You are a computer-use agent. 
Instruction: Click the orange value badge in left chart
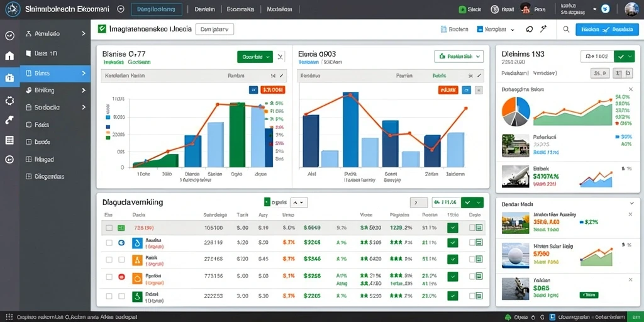coord(273,89)
